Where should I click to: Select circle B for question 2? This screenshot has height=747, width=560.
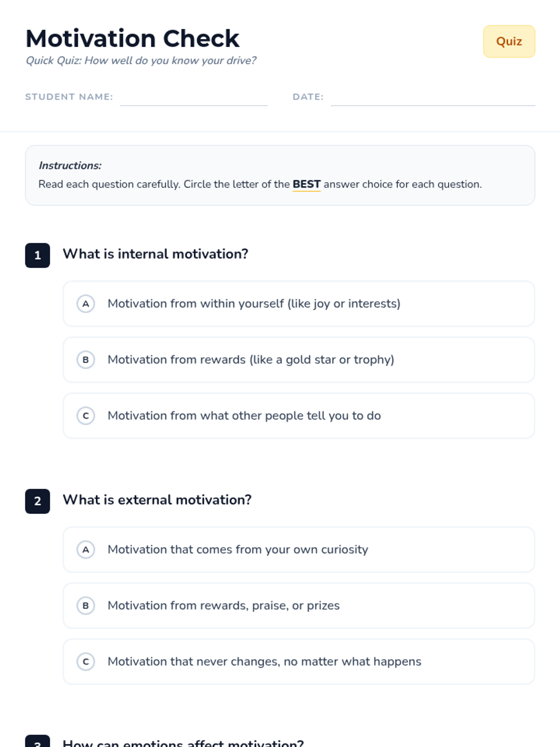[x=86, y=606]
